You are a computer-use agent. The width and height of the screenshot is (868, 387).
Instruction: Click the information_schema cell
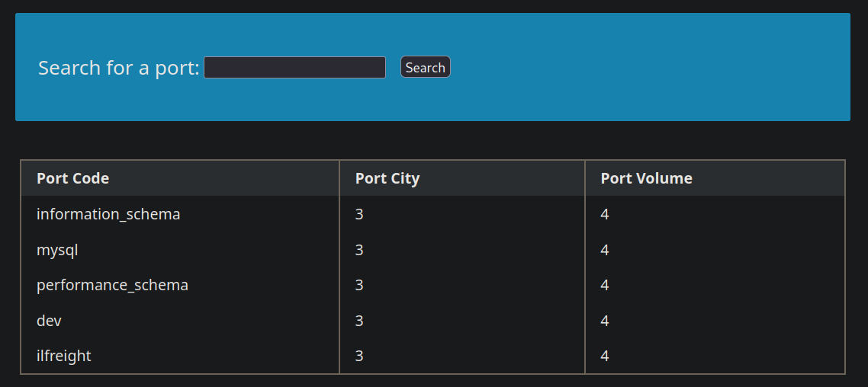108,214
